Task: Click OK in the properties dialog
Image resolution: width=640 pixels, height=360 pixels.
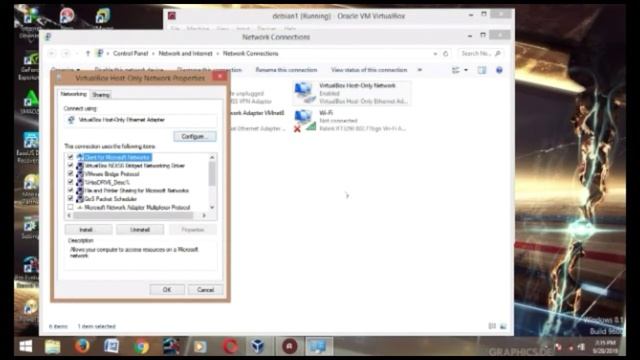Action: pos(167,290)
